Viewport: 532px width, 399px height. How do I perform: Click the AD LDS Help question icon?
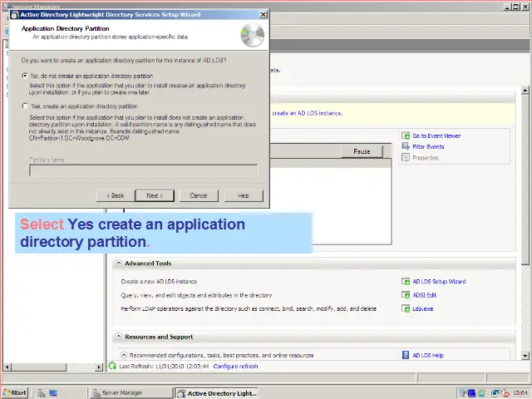[406, 355]
